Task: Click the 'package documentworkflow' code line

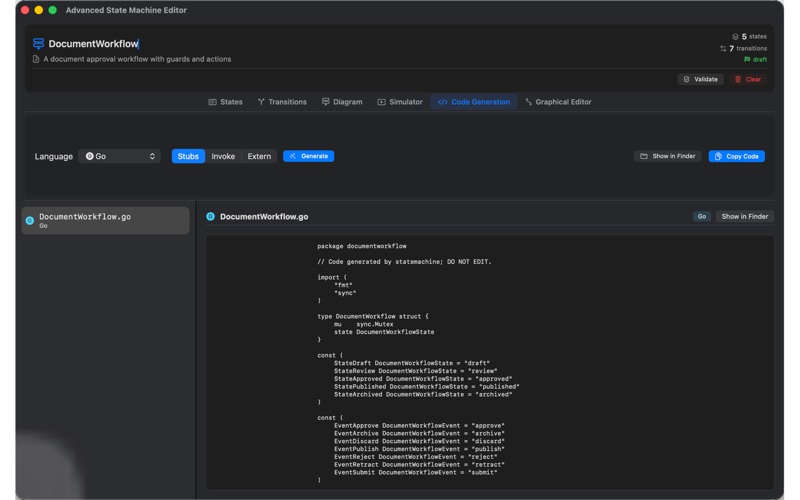Action: point(362,246)
